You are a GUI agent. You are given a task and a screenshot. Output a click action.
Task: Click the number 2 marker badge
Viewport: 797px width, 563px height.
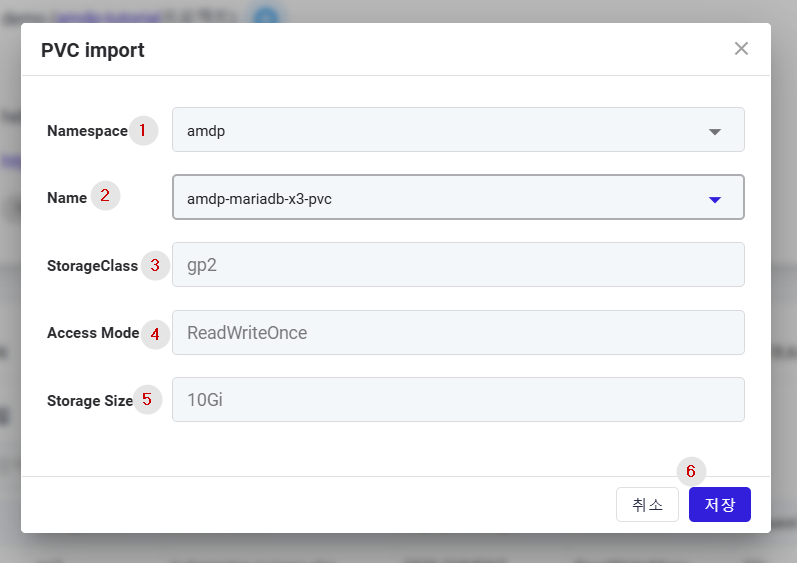105,196
